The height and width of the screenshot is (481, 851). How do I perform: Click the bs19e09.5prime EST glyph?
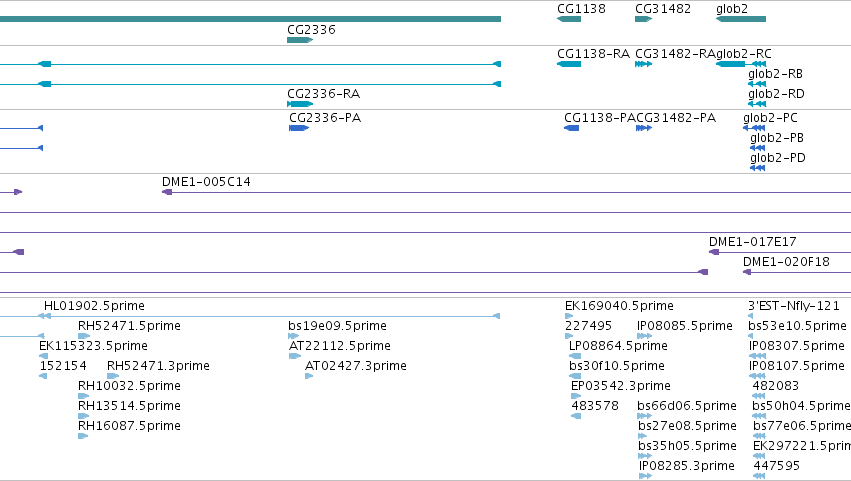pos(294,336)
